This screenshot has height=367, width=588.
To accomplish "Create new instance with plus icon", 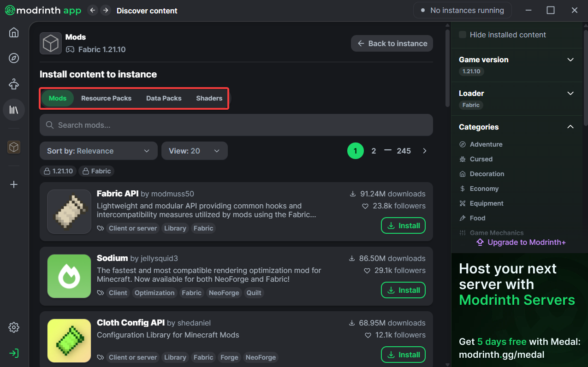I will [x=14, y=184].
